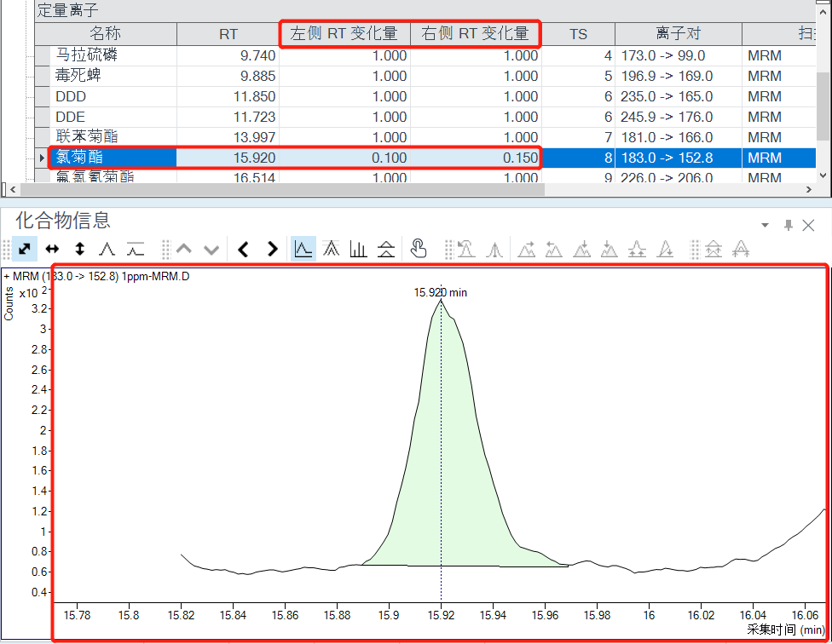Click transition 245.9 -> 176.0 cell

(x=678, y=117)
